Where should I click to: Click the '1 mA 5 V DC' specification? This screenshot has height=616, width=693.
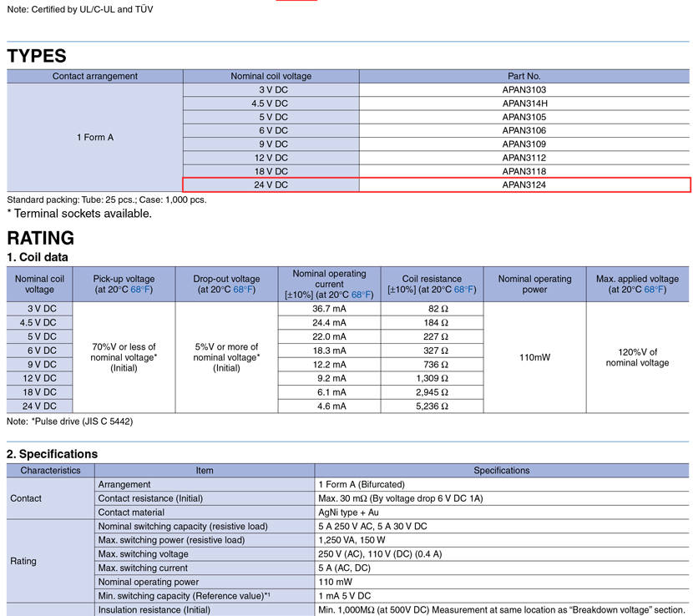point(344,596)
